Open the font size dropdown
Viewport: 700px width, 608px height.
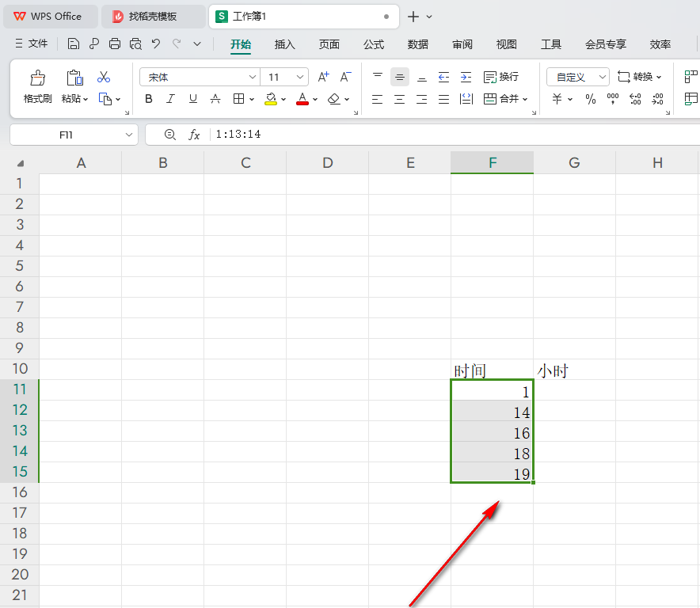300,78
